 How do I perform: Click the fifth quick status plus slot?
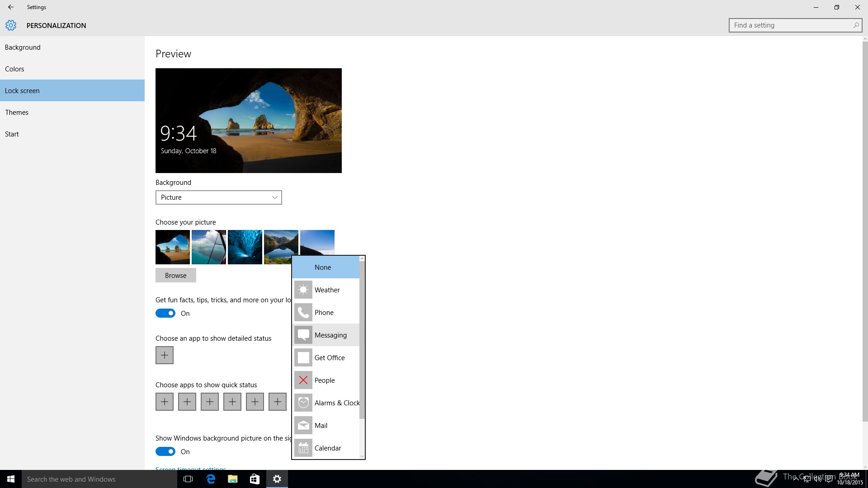point(255,402)
